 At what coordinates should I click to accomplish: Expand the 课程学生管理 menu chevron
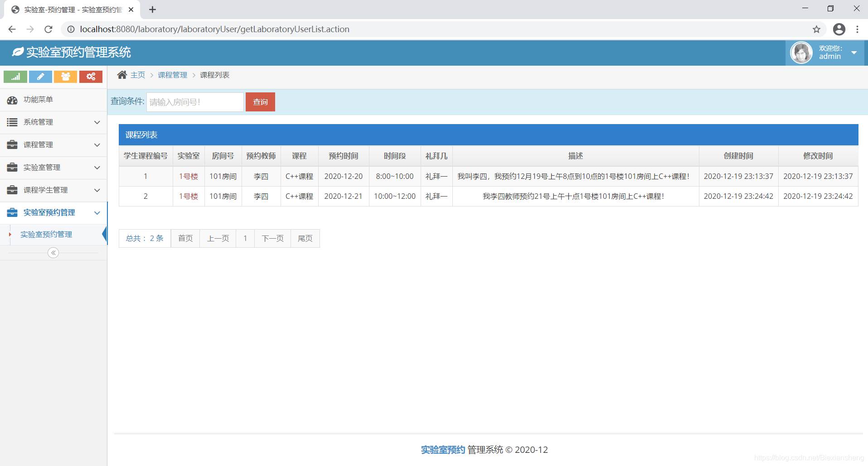97,190
